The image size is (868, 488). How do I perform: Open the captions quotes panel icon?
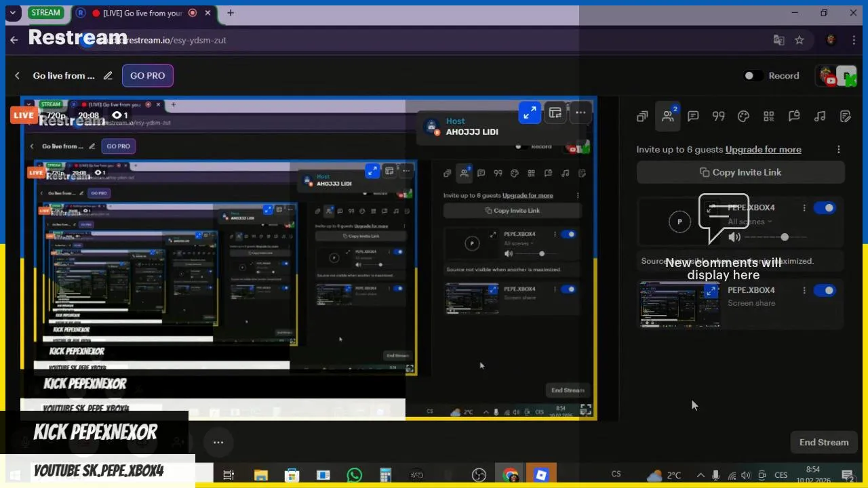718,117
